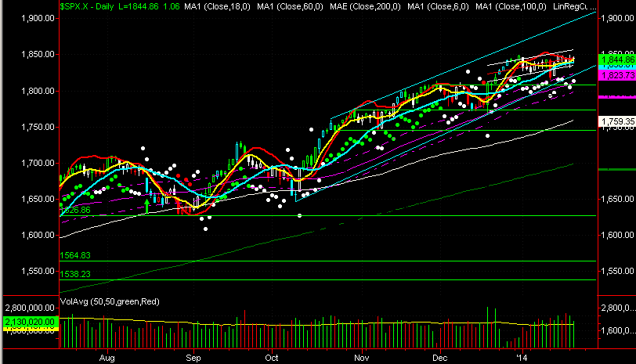This screenshot has width=636, height=364.
Task: Click 1,600.00 on the left price axis
Action: pyautogui.click(x=38, y=235)
